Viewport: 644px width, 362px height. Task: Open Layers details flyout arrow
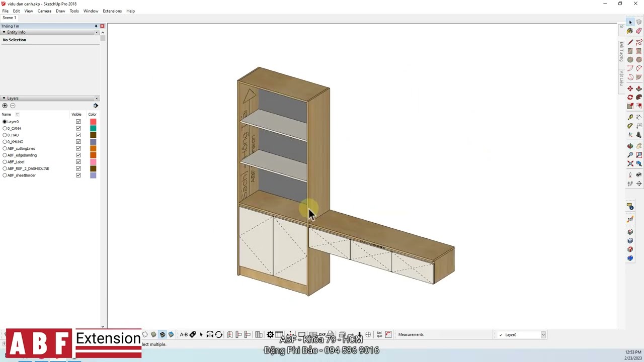(96, 106)
